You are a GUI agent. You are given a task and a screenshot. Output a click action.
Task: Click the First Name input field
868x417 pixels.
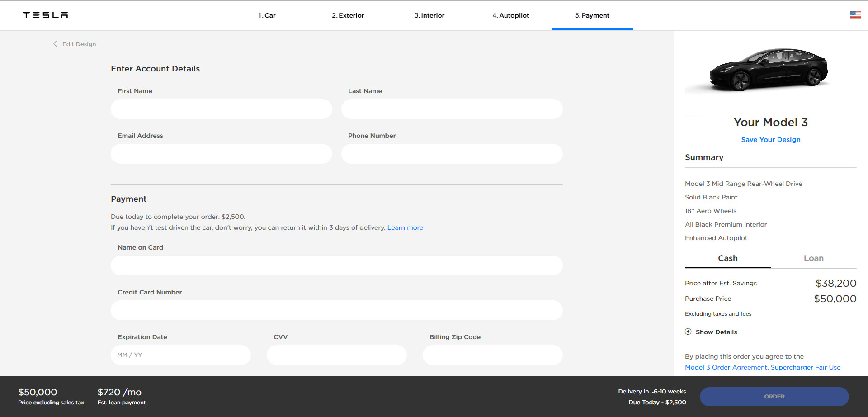point(221,109)
